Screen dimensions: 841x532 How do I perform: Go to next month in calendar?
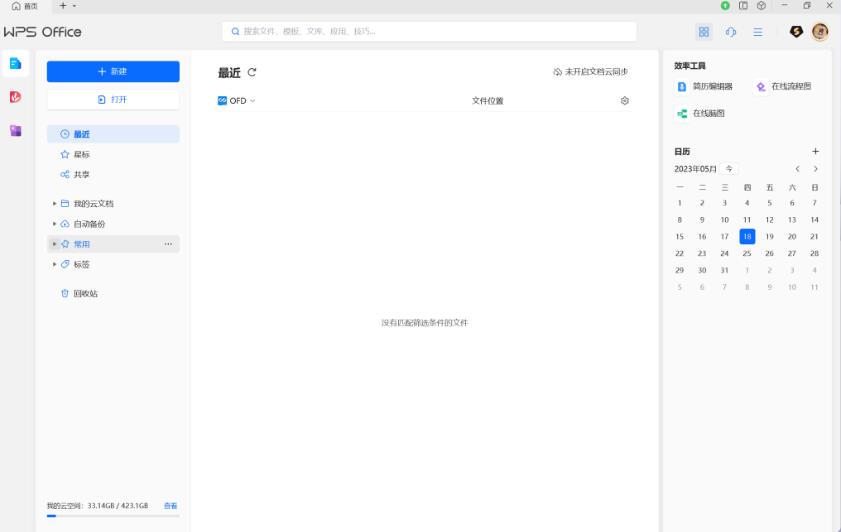[x=816, y=169]
